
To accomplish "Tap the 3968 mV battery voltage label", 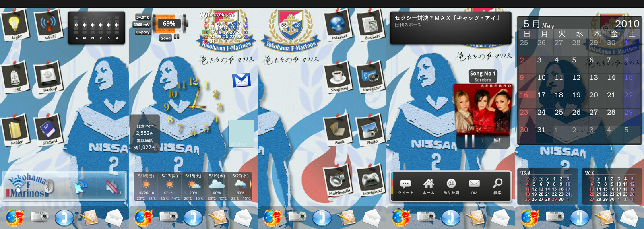I will pos(142,25).
